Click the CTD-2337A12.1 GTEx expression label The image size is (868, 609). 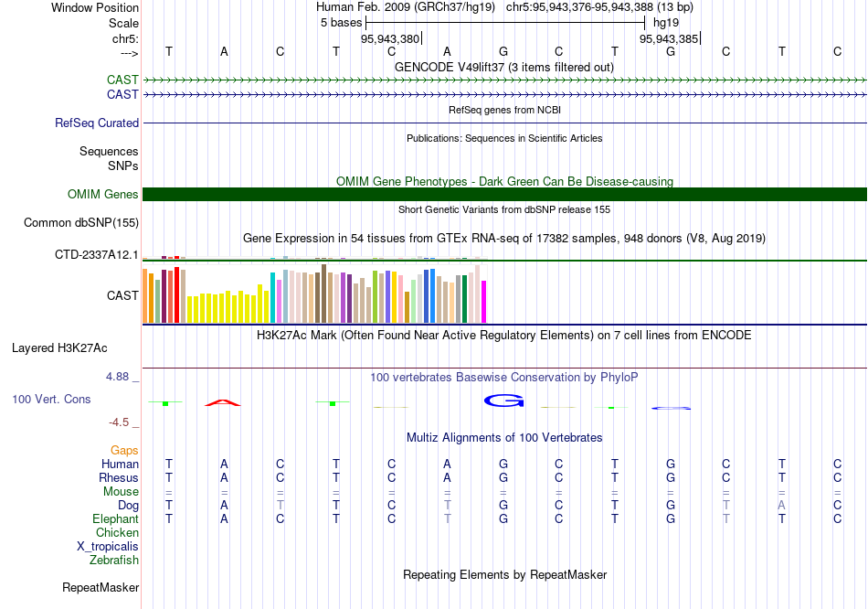pyautogui.click(x=96, y=255)
